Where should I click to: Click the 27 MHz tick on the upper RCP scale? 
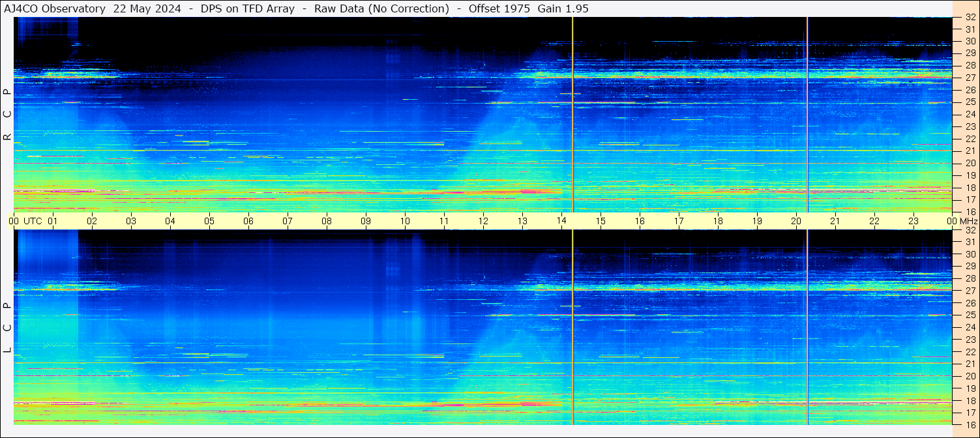coord(970,78)
